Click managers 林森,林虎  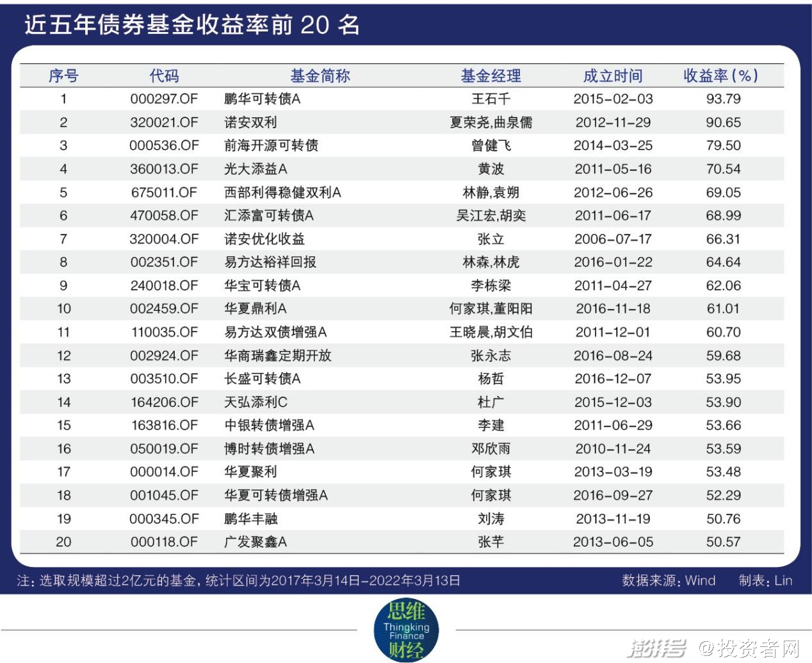point(491,262)
